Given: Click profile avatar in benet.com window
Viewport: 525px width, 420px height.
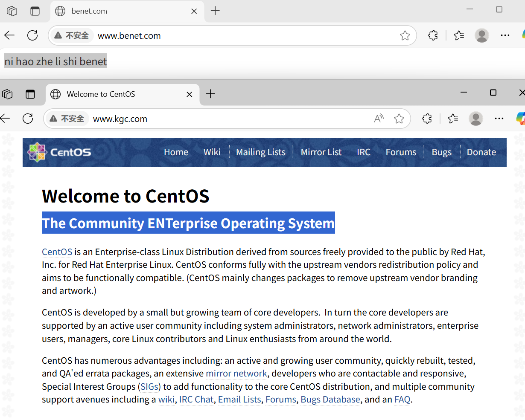Looking at the screenshot, I should tap(482, 35).
